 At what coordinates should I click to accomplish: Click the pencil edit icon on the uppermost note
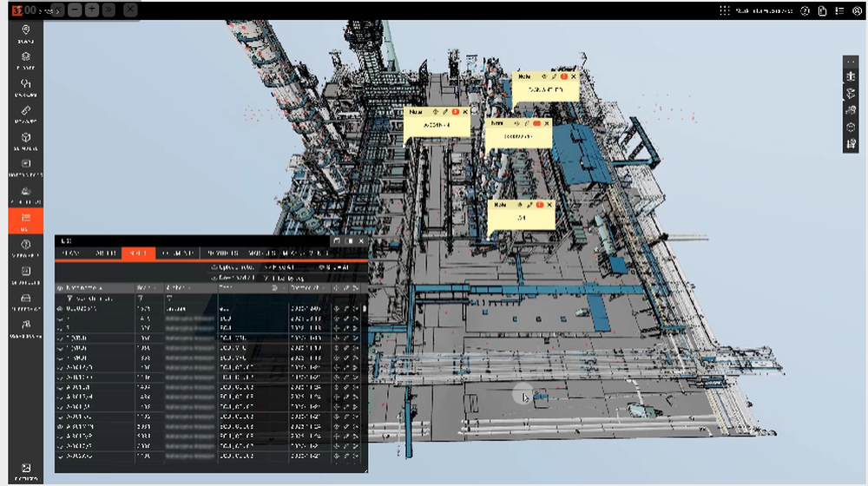tap(554, 76)
